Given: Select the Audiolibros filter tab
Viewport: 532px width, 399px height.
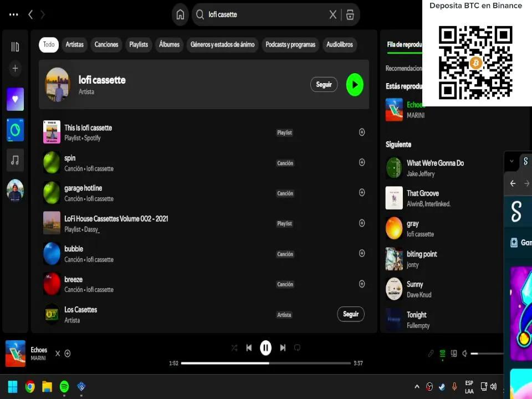Looking at the screenshot, I should (339, 44).
